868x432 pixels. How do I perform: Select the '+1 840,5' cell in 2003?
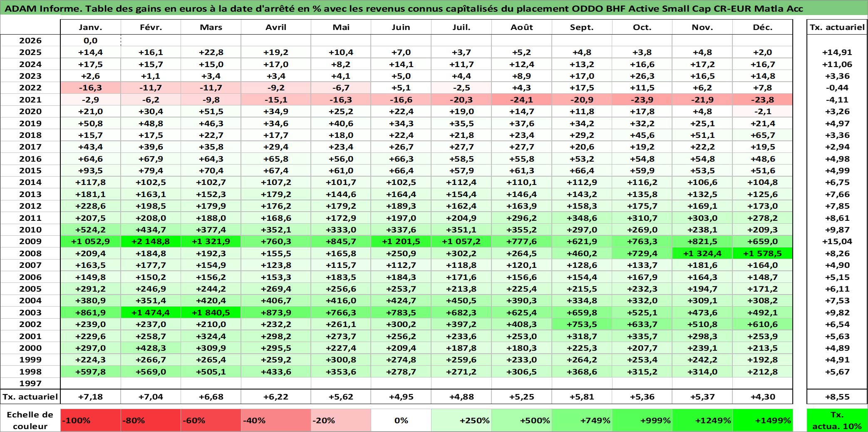211,312
